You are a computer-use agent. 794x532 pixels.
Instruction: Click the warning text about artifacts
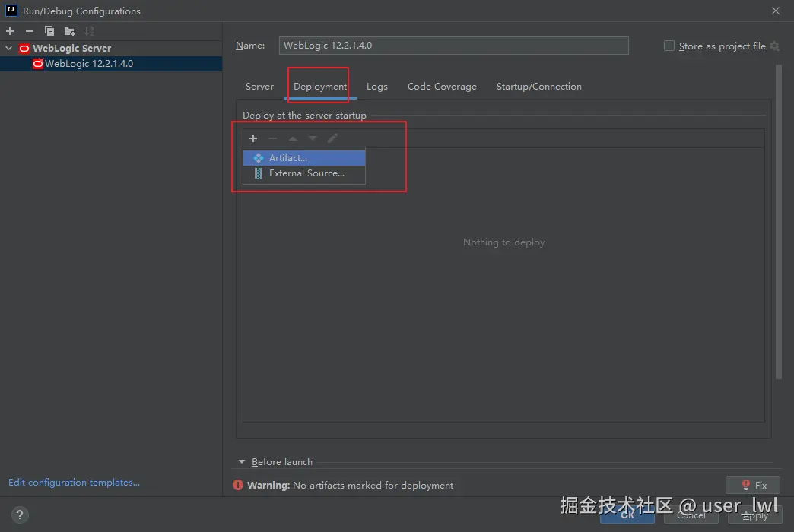350,486
